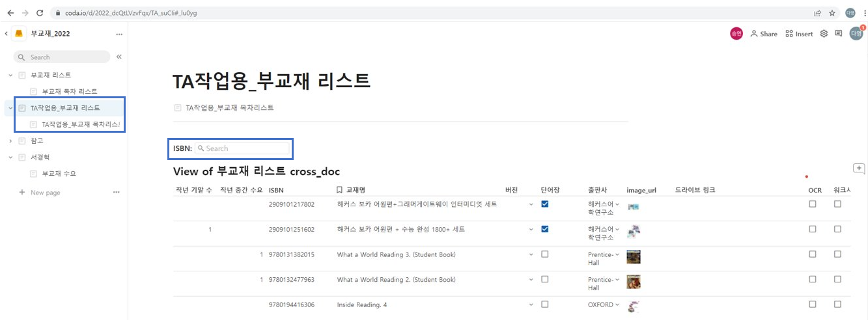Check 단어장 for What a World Reading 2
Screen dimensions: 868x326
[544, 279]
